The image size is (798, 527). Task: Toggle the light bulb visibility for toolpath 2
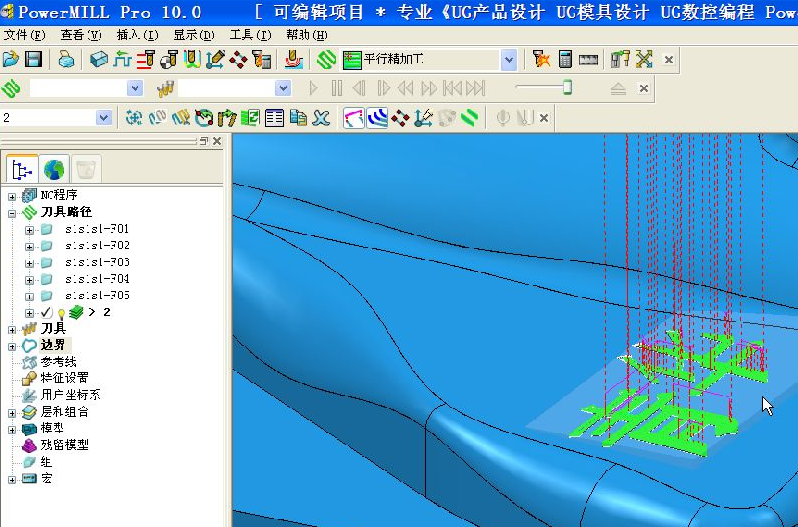[60, 313]
